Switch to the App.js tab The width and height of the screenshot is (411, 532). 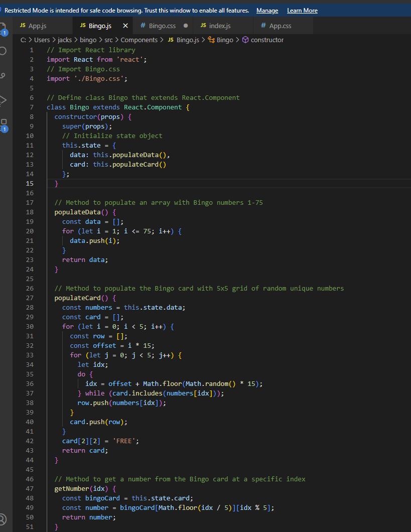(x=42, y=26)
